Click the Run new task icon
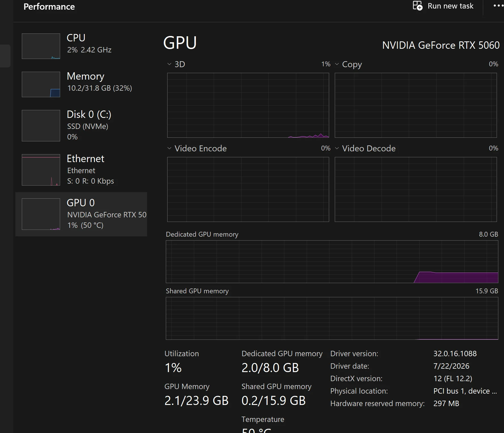Image resolution: width=504 pixels, height=433 pixels. pyautogui.click(x=417, y=6)
